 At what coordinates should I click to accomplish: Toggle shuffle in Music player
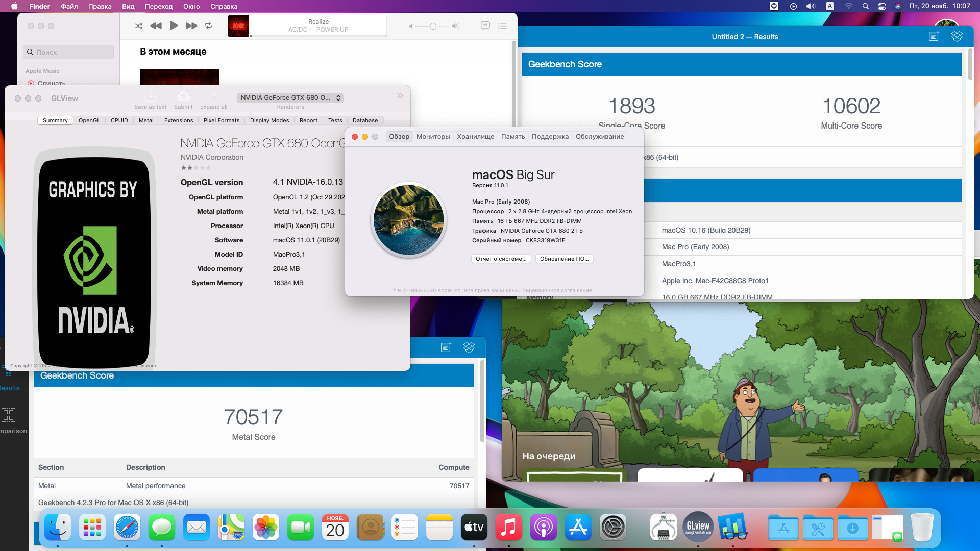138,26
